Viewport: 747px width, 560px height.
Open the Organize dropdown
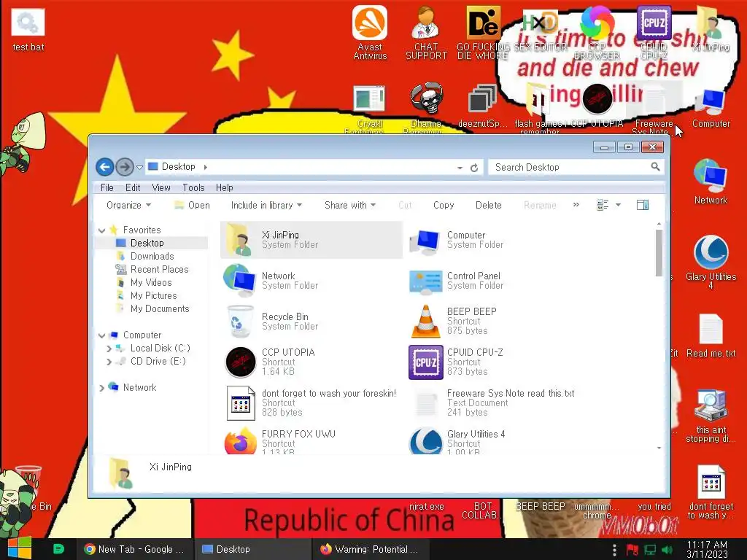[x=128, y=205]
